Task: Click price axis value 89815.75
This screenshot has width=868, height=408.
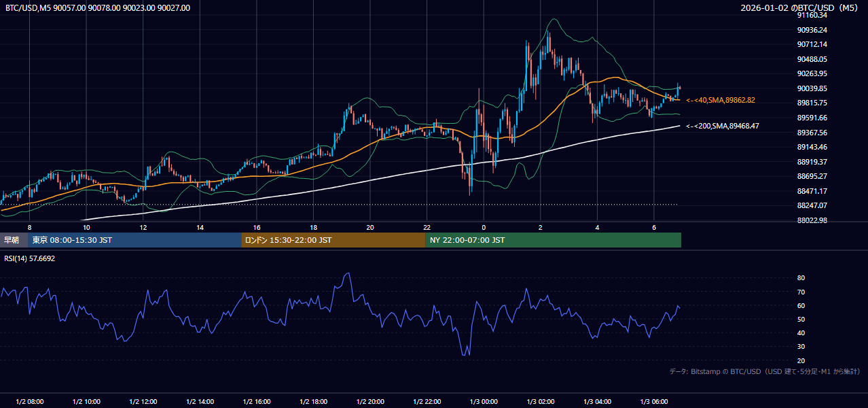Action: tap(812, 103)
